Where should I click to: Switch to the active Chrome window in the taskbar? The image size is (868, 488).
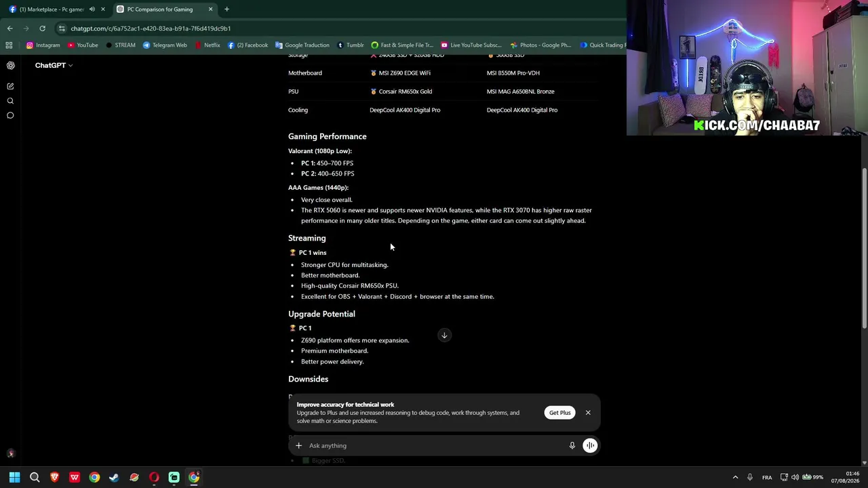click(194, 477)
